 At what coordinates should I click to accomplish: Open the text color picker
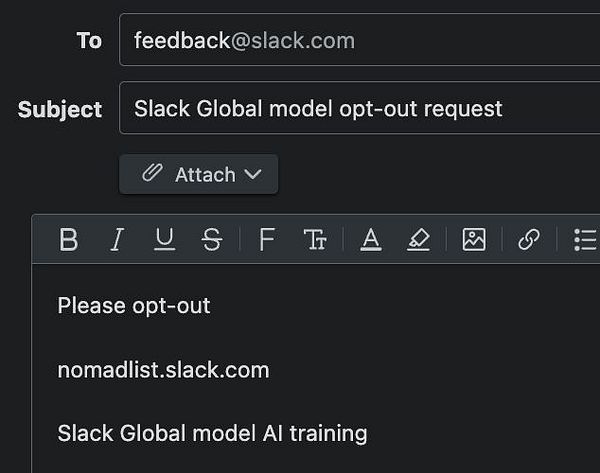[371, 240]
